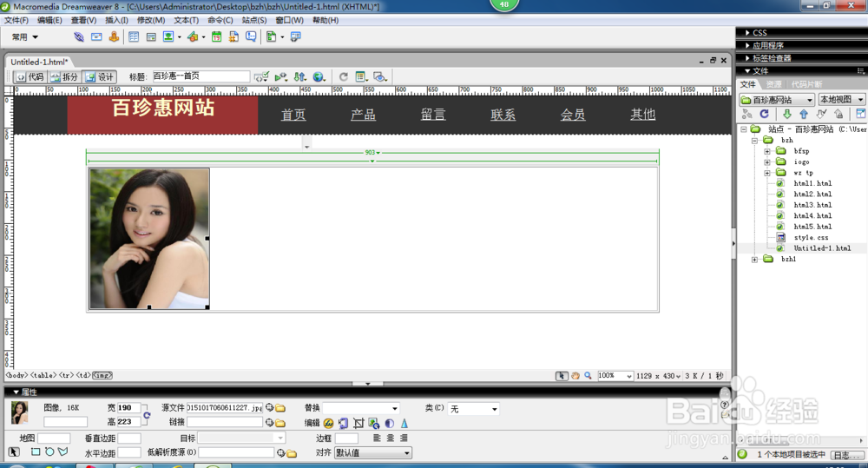Click the Refresh Design View icon
The width and height of the screenshot is (868, 468).
343,77
